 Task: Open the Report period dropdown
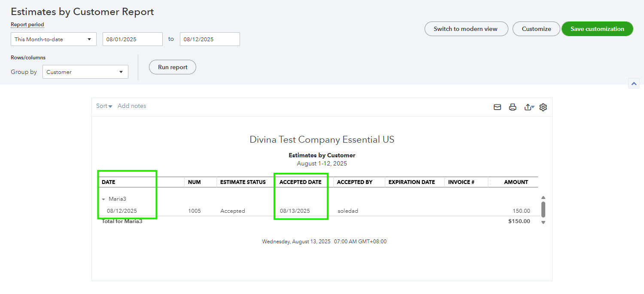pyautogui.click(x=54, y=39)
